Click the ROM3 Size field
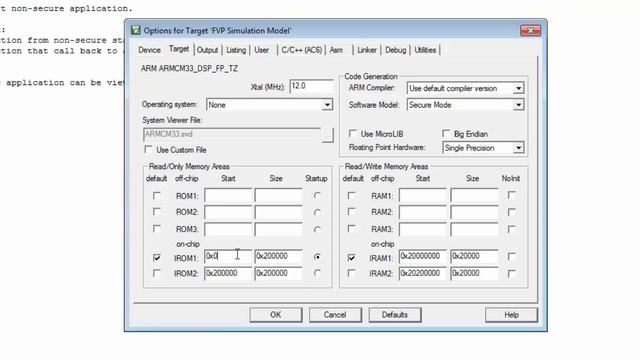Viewport: 640px width, 360px height. click(278, 229)
